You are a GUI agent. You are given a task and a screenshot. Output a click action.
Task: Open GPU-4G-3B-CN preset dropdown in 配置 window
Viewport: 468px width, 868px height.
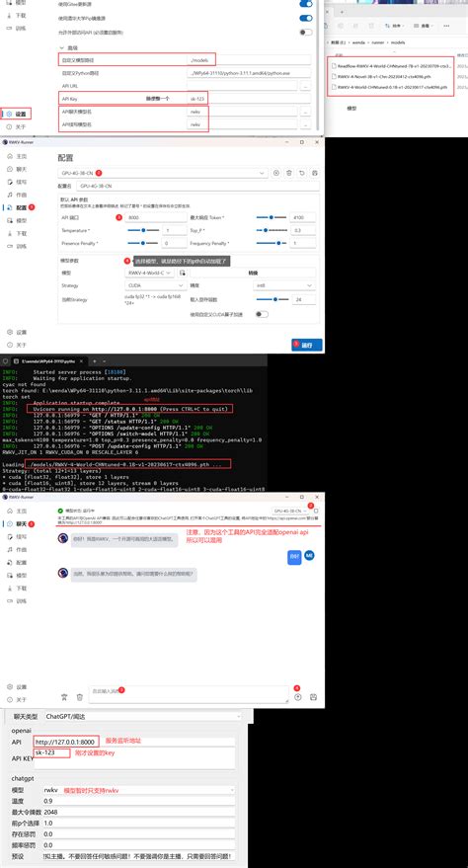click(x=163, y=173)
